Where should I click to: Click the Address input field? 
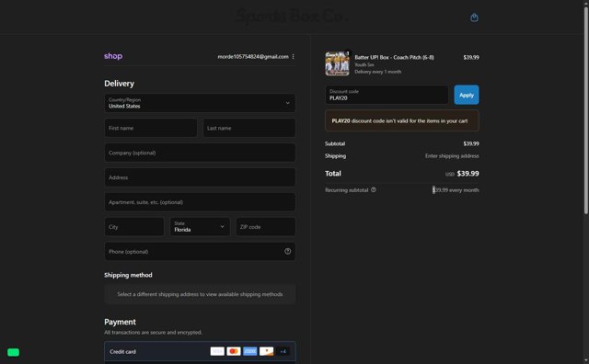(x=200, y=177)
